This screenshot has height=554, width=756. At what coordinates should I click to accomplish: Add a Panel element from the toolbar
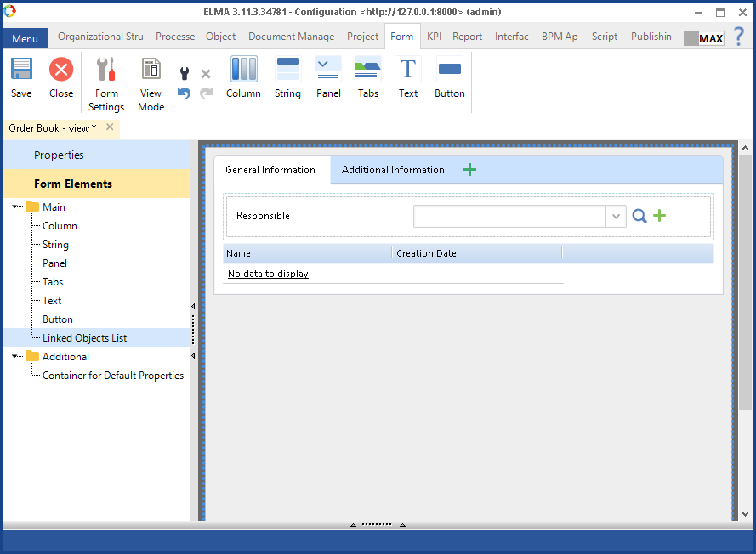tap(328, 77)
